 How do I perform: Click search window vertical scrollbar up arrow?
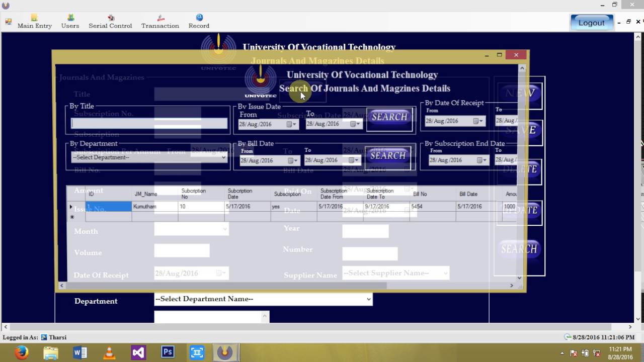[x=522, y=68]
